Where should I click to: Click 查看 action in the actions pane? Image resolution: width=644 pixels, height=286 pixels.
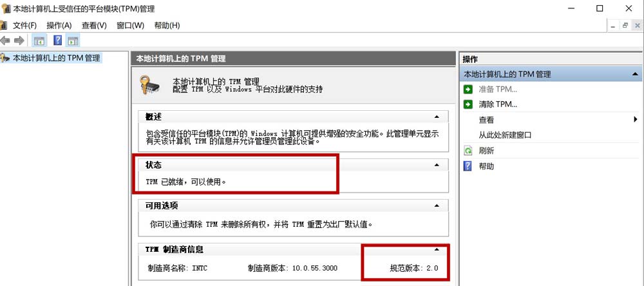(486, 120)
